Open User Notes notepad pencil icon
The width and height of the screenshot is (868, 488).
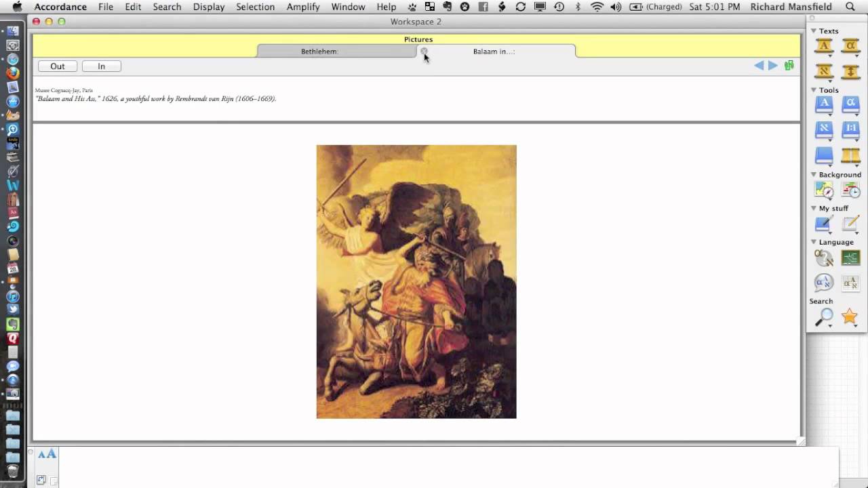click(850, 224)
